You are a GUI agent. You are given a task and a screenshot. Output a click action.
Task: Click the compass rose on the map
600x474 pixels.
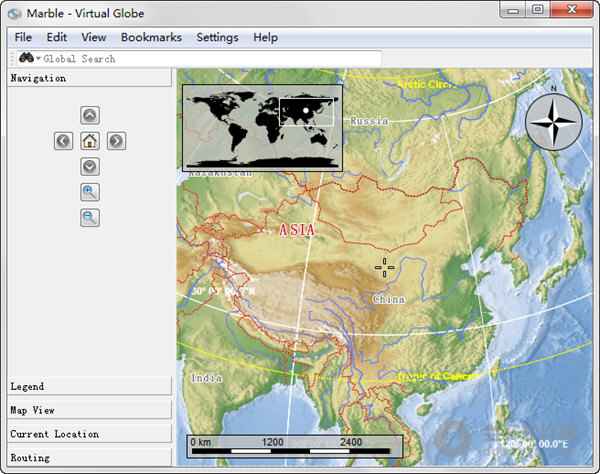coord(554,122)
